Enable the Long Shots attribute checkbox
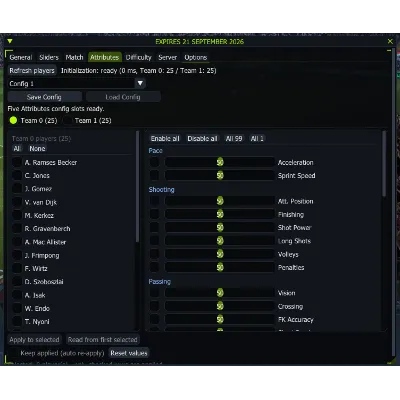Viewport: 400px width, 400px height. click(154, 241)
